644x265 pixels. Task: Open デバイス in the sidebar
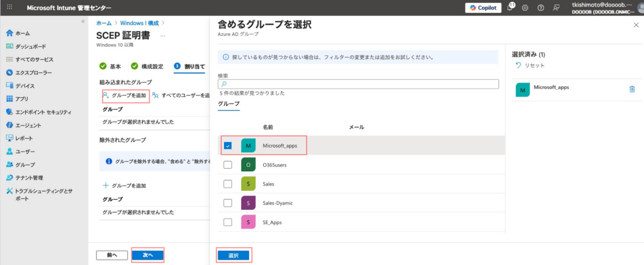pyautogui.click(x=25, y=86)
